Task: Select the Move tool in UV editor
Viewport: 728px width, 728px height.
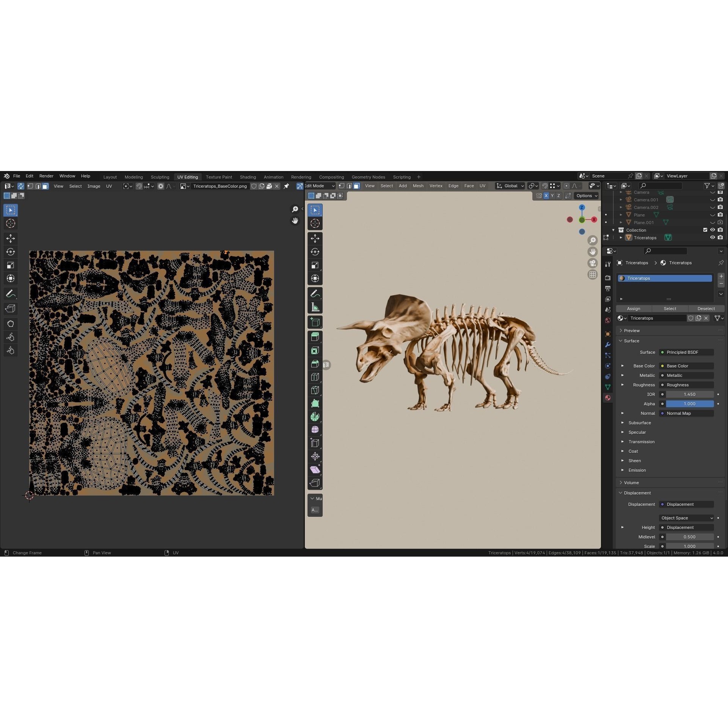Action: click(x=11, y=238)
